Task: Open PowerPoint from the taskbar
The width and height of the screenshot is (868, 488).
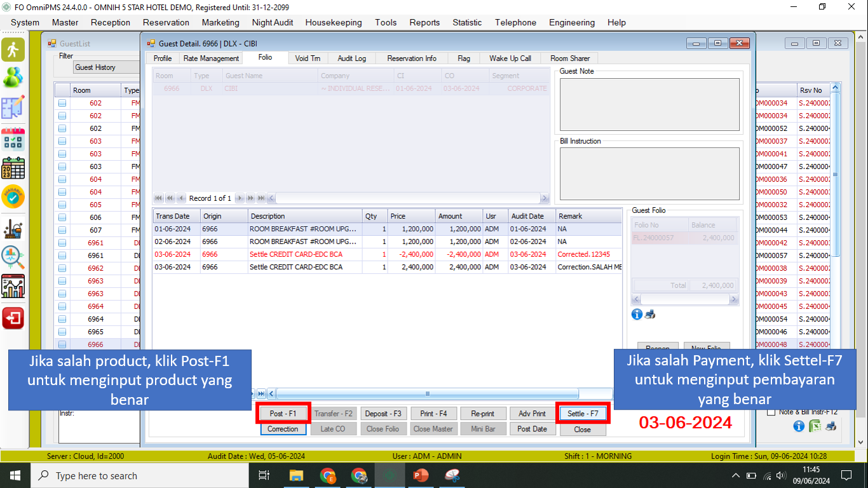Action: coord(421,475)
